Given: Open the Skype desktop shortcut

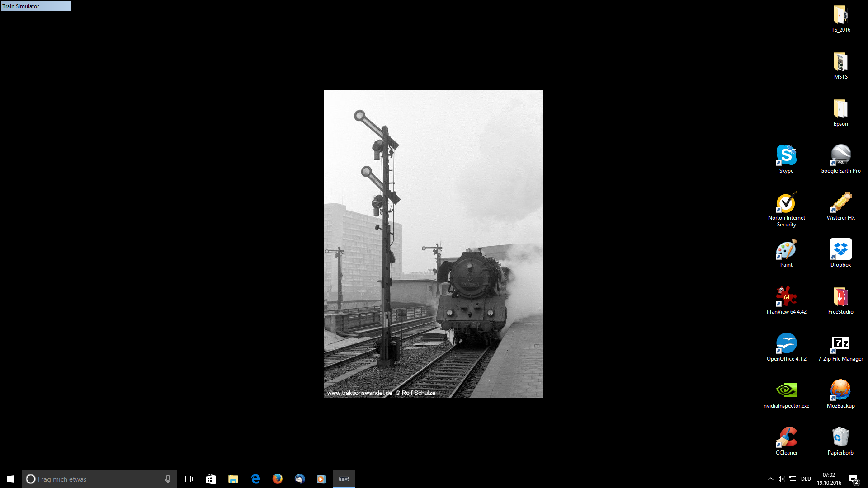Looking at the screenshot, I should (786, 156).
